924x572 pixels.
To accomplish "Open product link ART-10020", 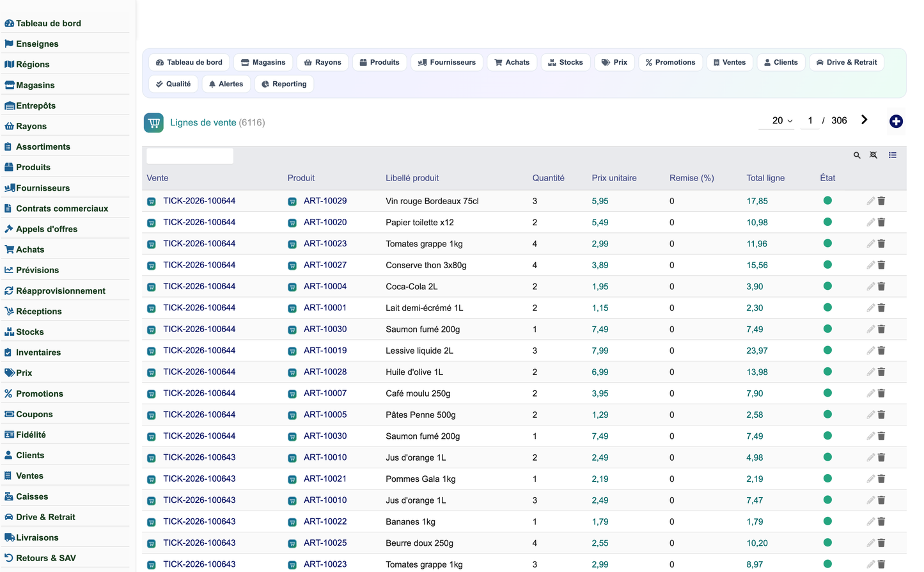I will click(325, 222).
